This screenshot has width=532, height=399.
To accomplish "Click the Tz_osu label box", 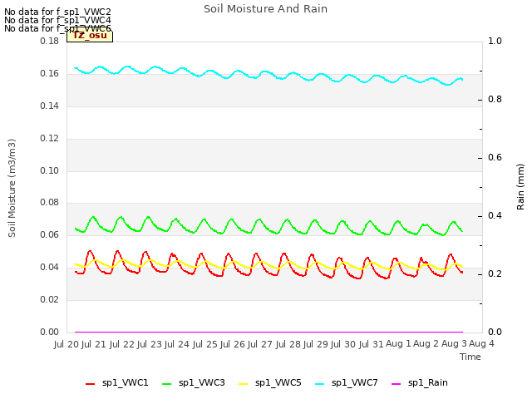I will click(x=90, y=36).
